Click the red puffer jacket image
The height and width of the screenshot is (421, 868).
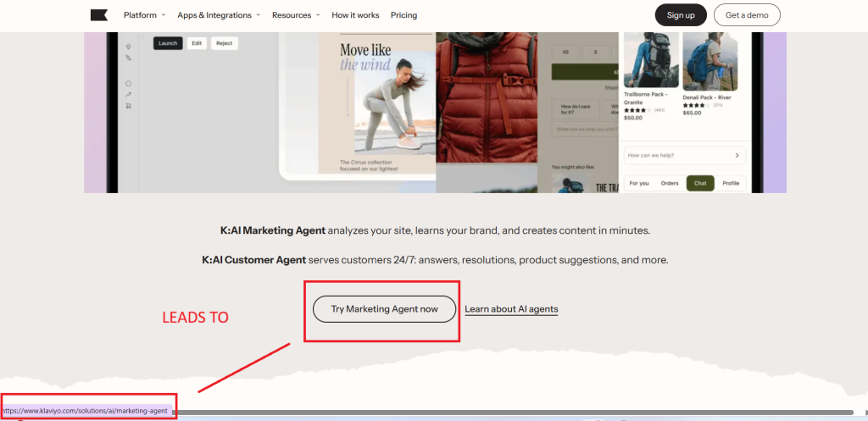(487, 97)
